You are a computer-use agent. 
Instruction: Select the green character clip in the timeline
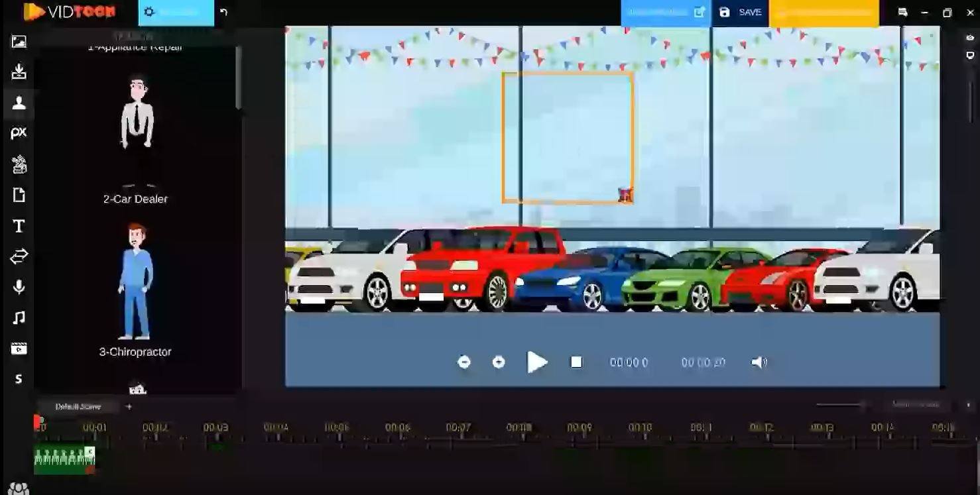[63, 459]
